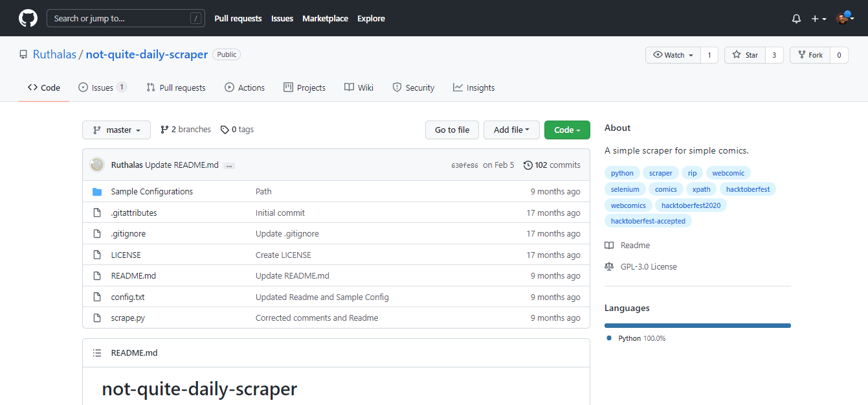Switch to the Issues tab

pyautogui.click(x=102, y=87)
